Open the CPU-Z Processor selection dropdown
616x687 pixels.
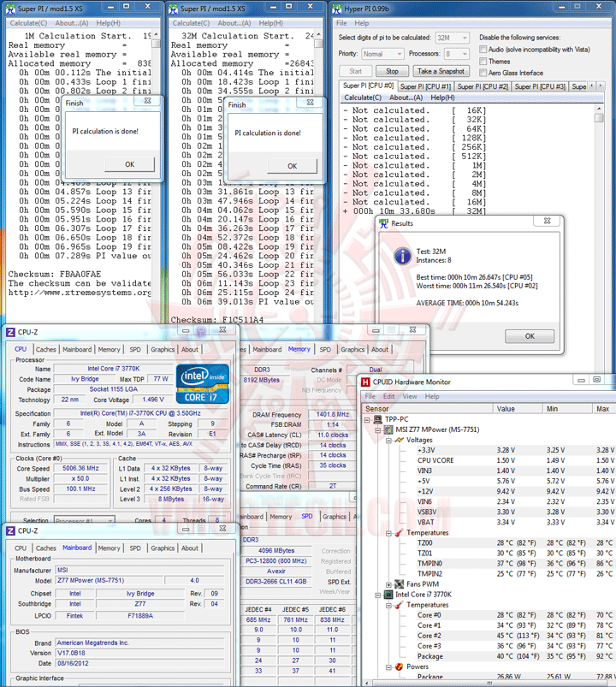(x=85, y=520)
